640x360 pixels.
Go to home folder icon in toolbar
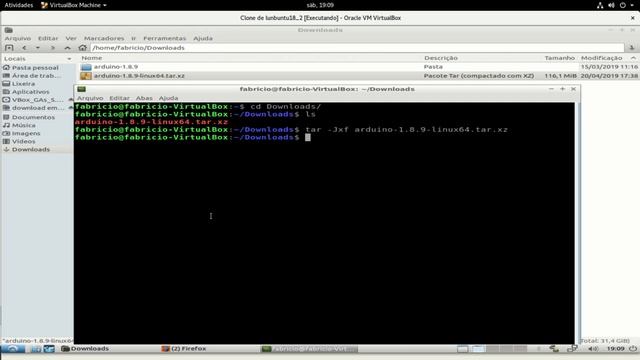82,48
